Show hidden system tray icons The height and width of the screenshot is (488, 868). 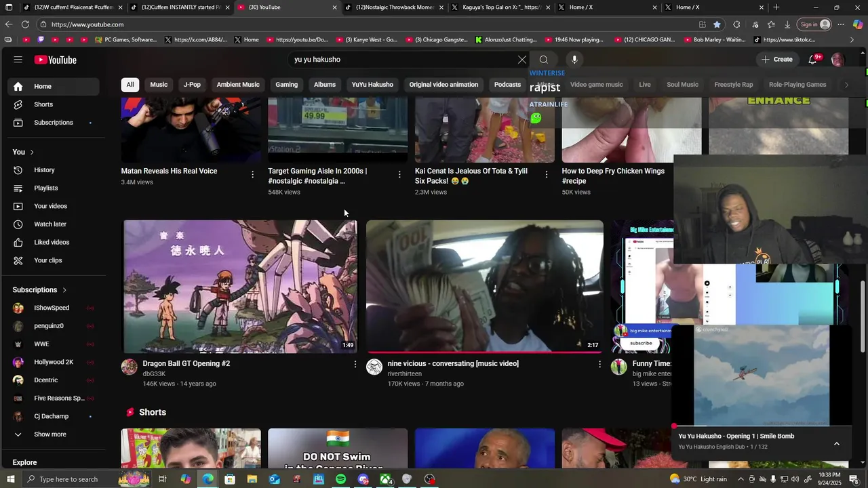[742, 479]
